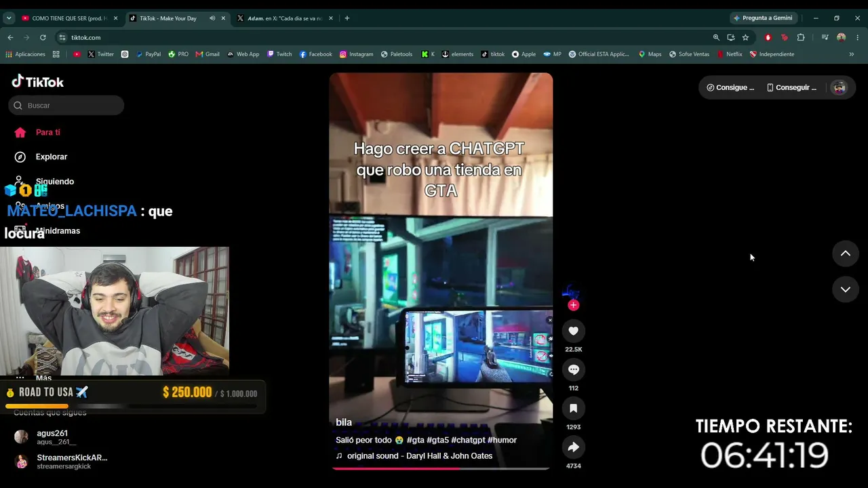Close the picture-in-picture preview in the video

coord(549,320)
